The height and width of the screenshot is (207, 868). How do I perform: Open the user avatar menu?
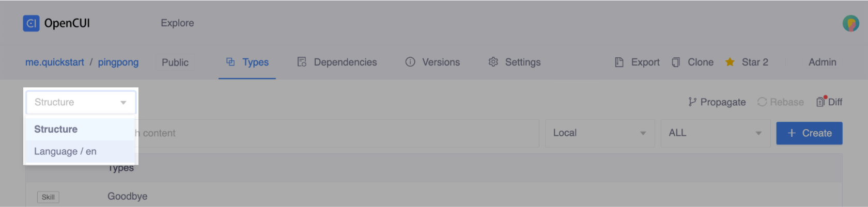point(850,23)
